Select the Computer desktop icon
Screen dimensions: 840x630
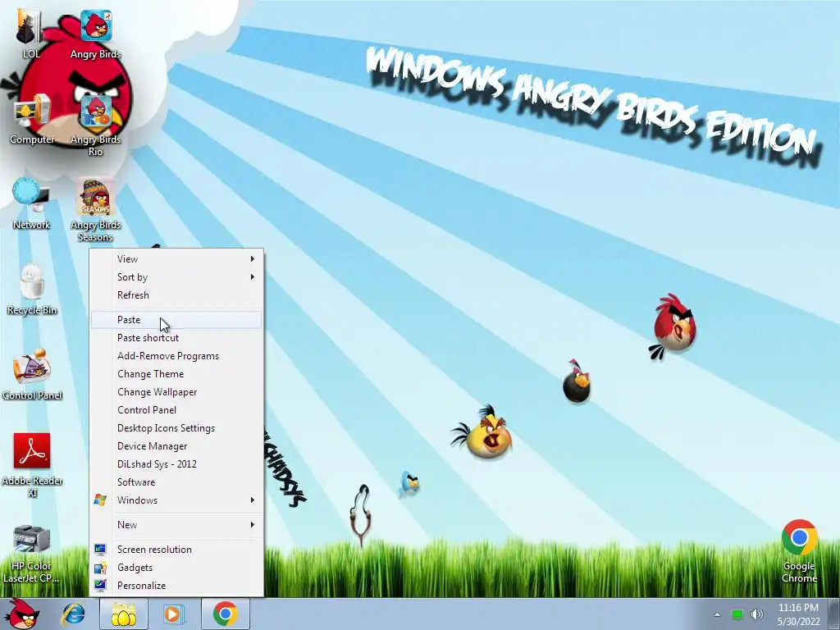pyautogui.click(x=32, y=119)
